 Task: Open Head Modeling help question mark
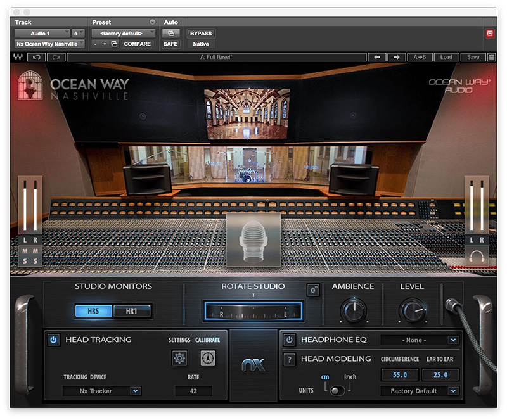point(290,359)
